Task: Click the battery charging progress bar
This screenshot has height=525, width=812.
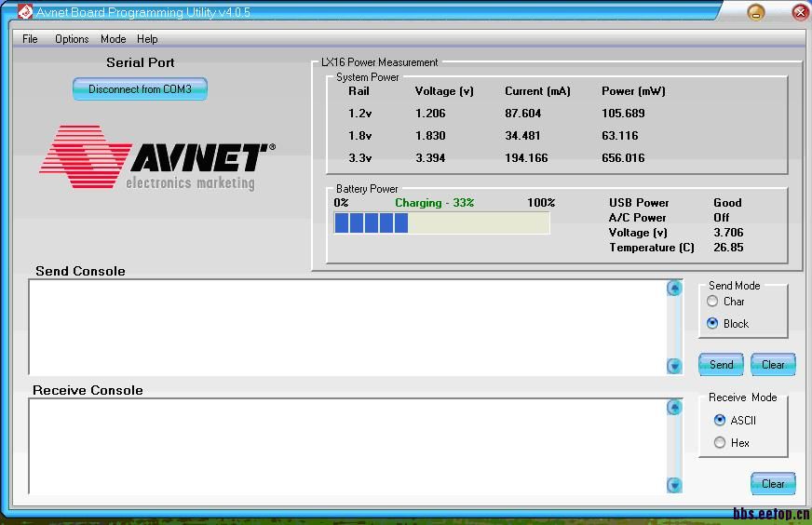Action: click(x=441, y=223)
